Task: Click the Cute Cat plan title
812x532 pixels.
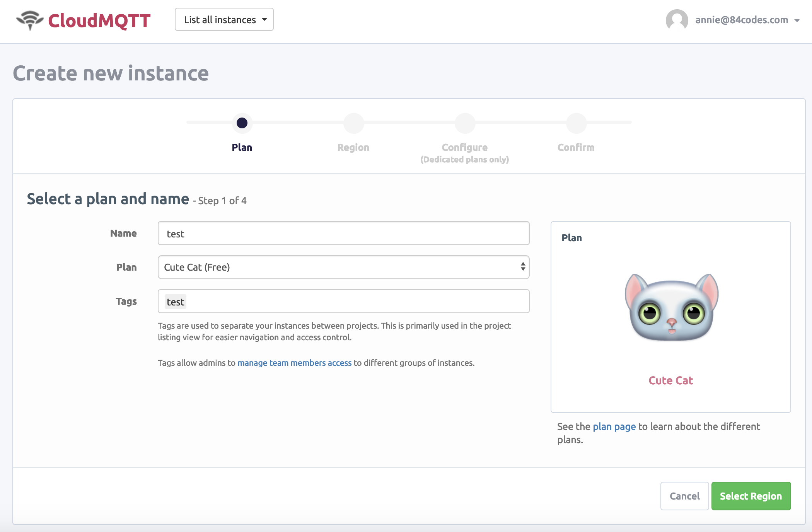Action: [x=671, y=380]
